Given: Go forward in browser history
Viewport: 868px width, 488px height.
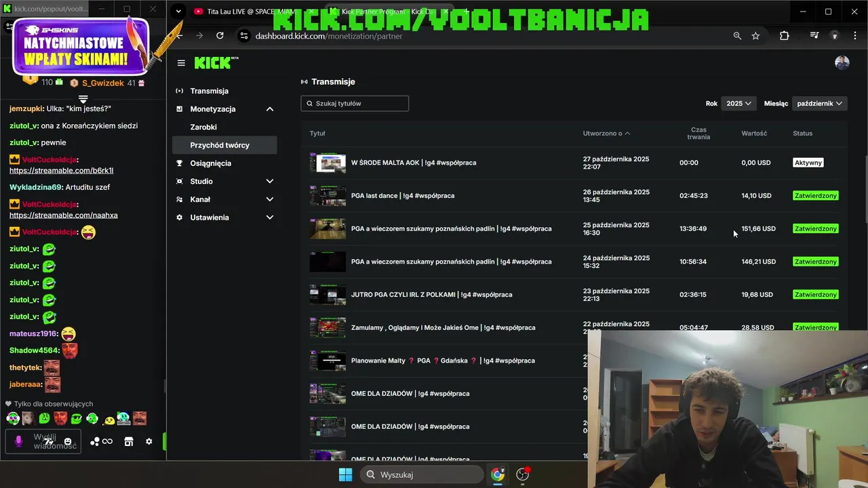Looking at the screenshot, I should (199, 36).
